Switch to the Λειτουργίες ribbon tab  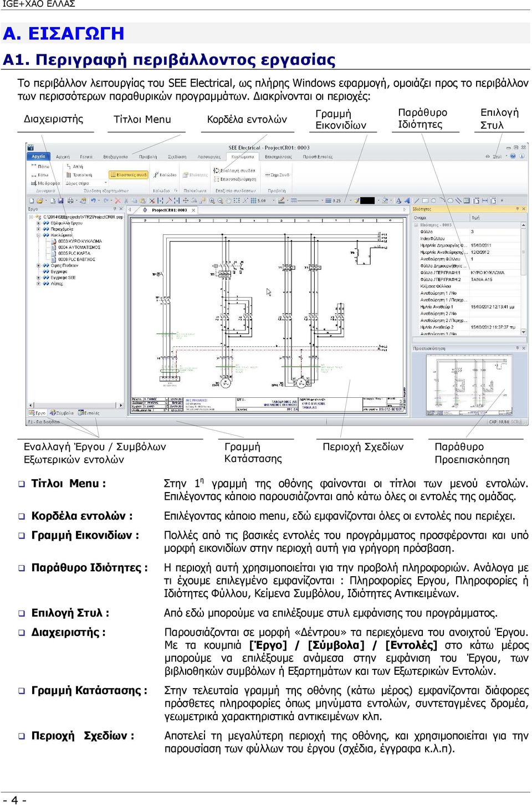coord(209,157)
